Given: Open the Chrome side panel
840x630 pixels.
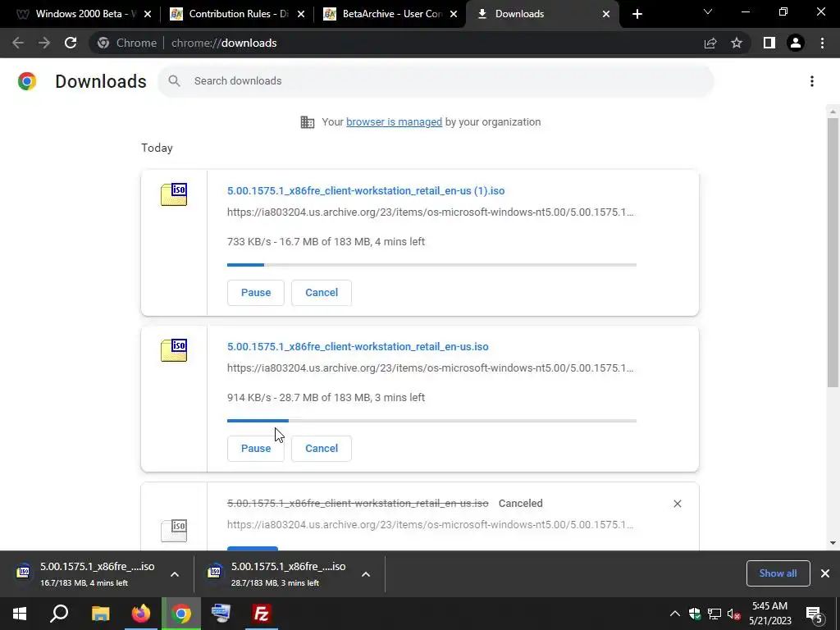Looking at the screenshot, I should 769,43.
